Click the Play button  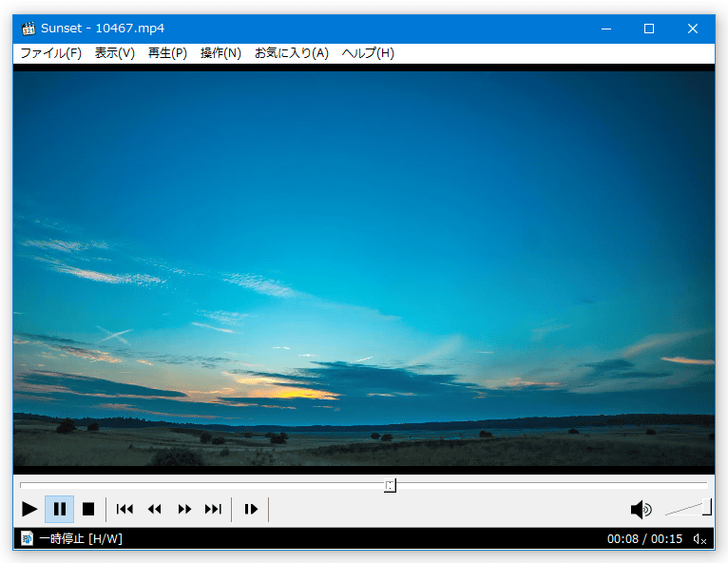click(29, 509)
